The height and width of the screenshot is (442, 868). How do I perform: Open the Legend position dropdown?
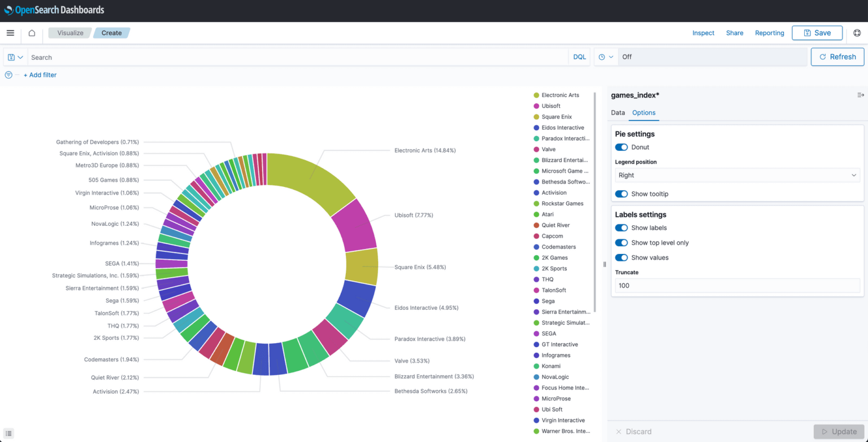pos(736,175)
